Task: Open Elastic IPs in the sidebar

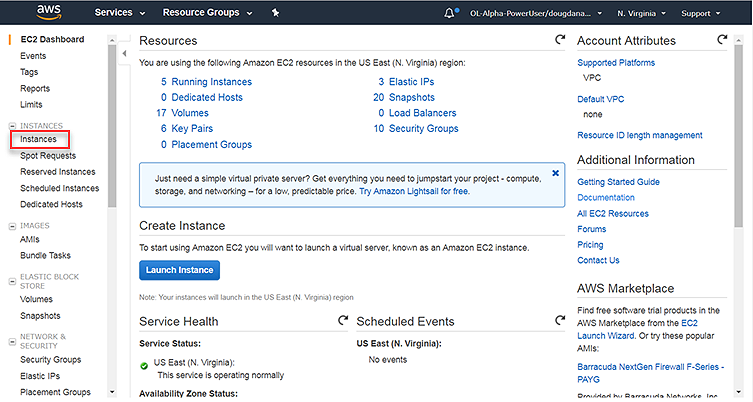Action: coord(40,376)
